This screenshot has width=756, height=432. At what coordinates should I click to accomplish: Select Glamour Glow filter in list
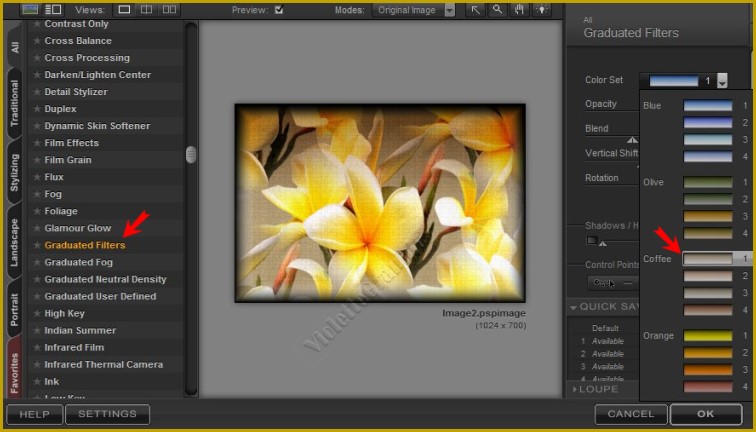[x=78, y=228]
